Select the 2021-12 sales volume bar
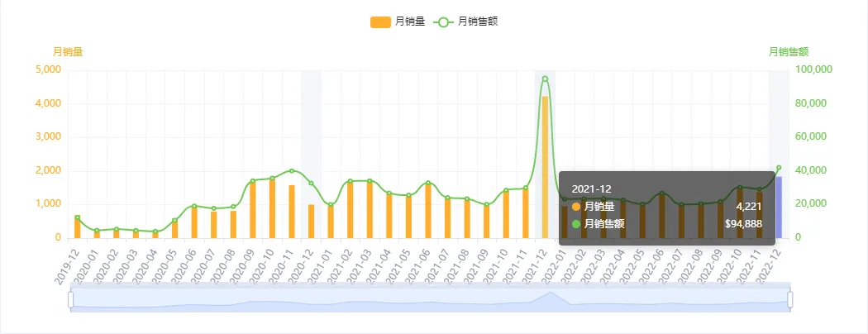Screen dimensions: 868x334 (x=545, y=167)
